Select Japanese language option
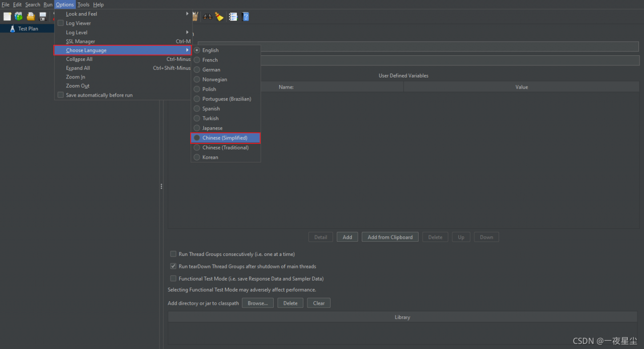 point(226,128)
